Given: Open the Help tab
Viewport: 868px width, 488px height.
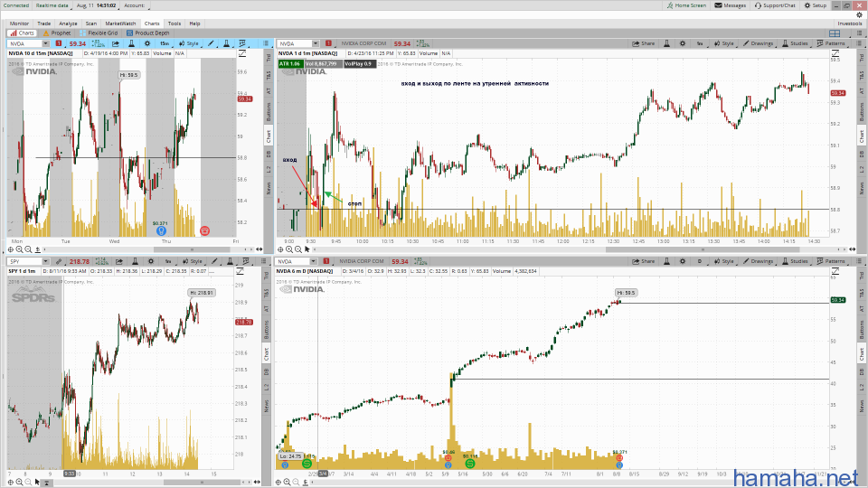Looking at the screenshot, I should (194, 23).
